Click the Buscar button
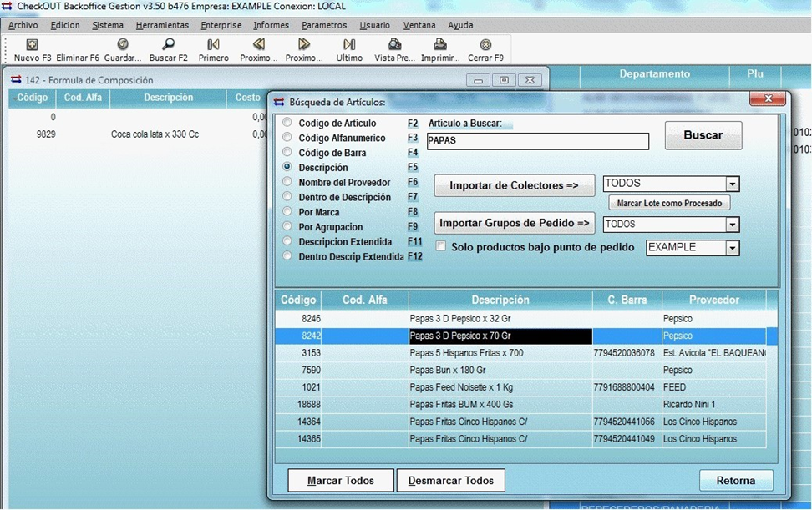The height and width of the screenshot is (510, 812). [x=703, y=135]
